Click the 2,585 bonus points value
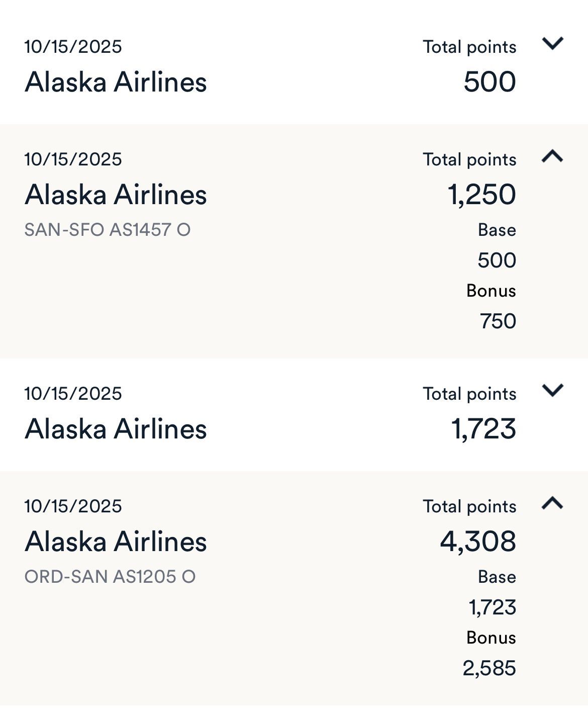Screen dimensions: 588x714 pos(489,668)
